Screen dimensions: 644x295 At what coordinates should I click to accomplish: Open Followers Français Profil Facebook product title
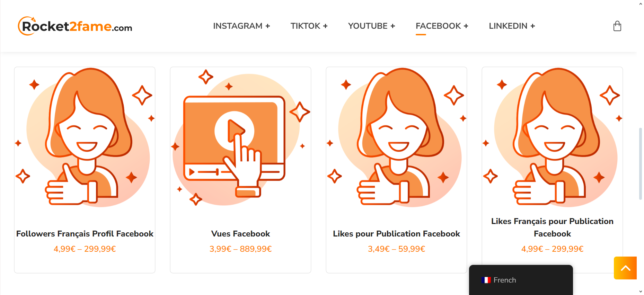click(x=85, y=234)
